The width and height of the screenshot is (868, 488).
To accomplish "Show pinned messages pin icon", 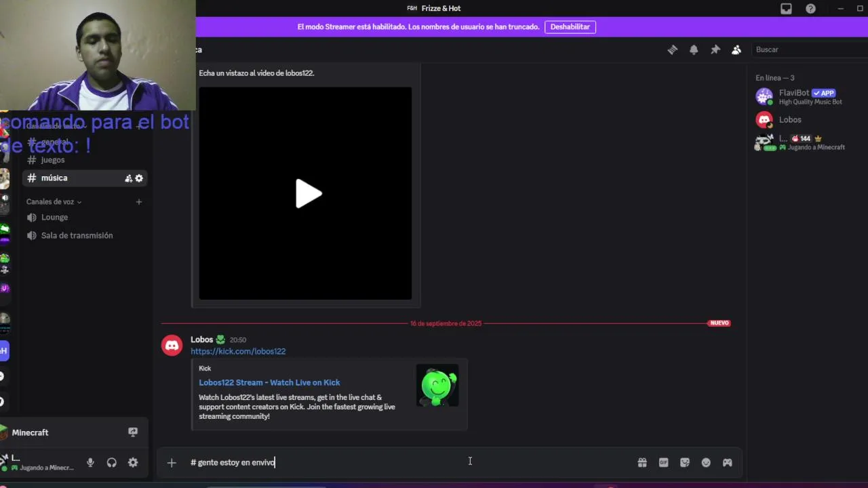I will [x=715, y=49].
